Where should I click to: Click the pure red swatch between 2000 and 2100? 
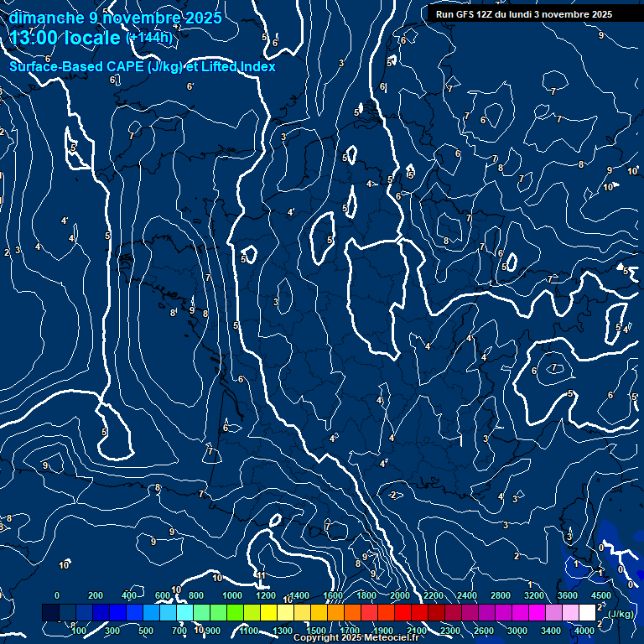tap(402, 612)
